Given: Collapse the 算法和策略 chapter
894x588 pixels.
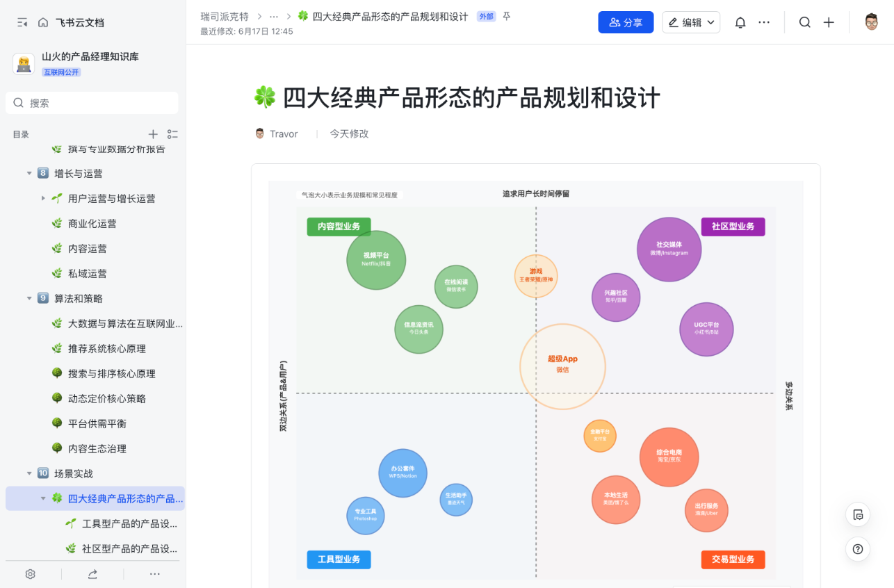Looking at the screenshot, I should [x=29, y=298].
